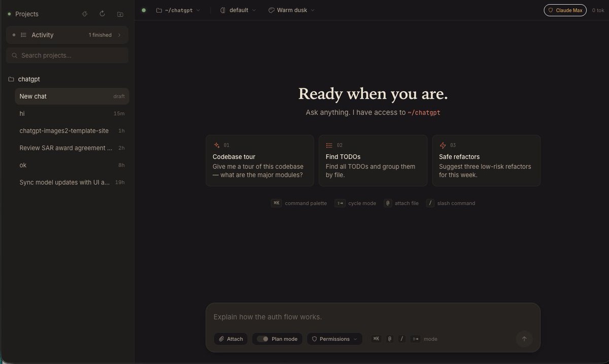Screen dimensions: 609x364
Task: Start the Codebase tour suggestion
Action: (260, 161)
